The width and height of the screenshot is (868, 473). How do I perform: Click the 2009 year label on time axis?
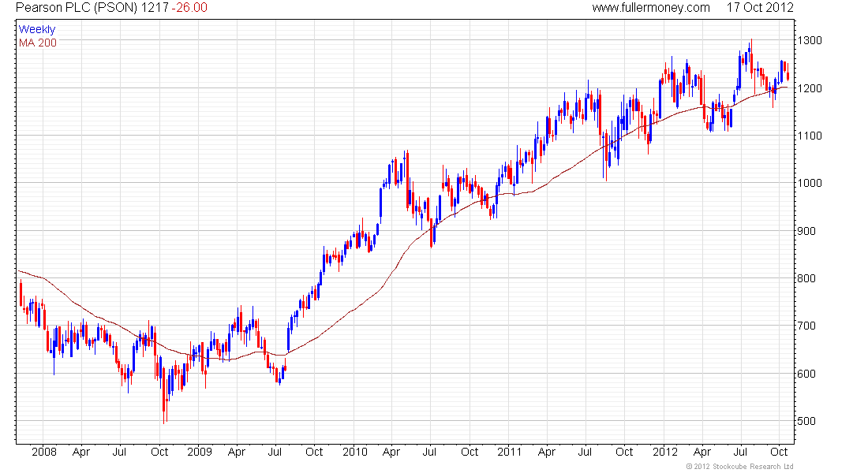coord(200,452)
